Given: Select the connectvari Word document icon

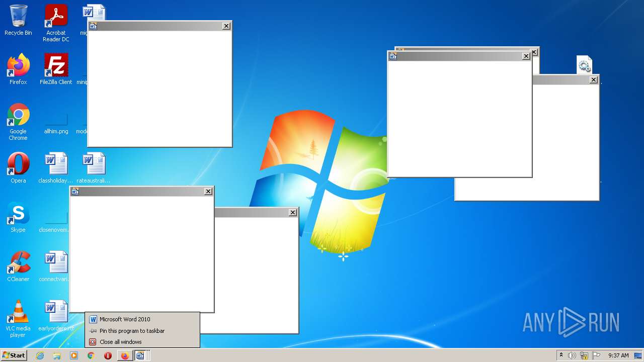Looking at the screenshot, I should point(56,266).
